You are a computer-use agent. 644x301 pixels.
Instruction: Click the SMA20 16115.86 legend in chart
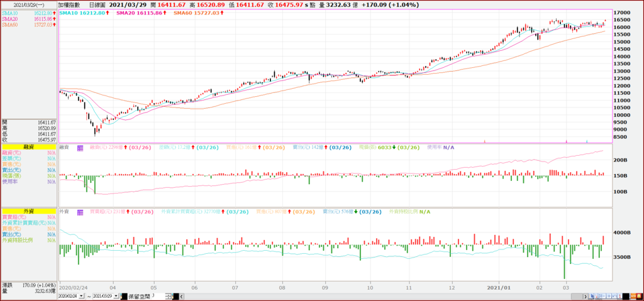142,13
